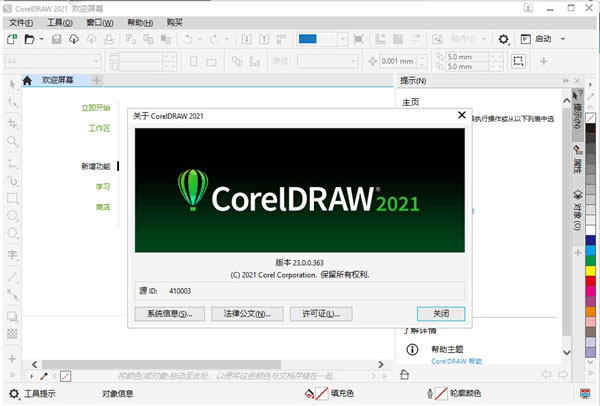Image resolution: width=600 pixels, height=406 pixels.
Task: Pick the green palette swatch
Action: click(590, 261)
